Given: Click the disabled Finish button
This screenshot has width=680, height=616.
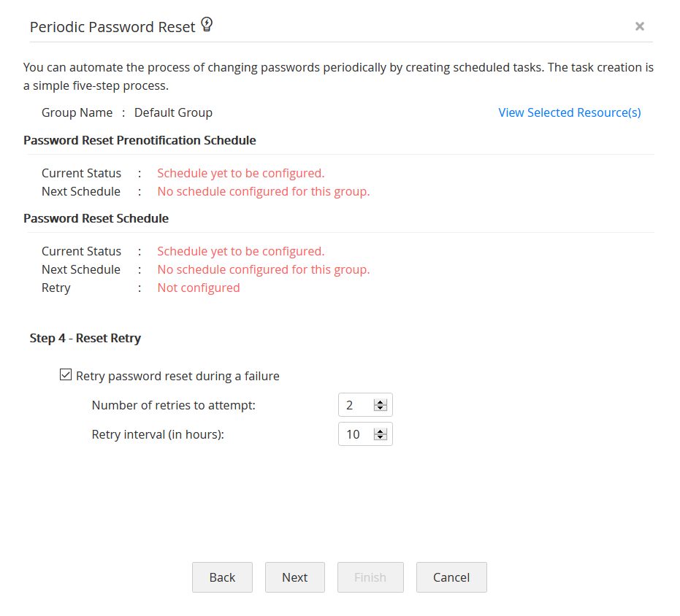Looking at the screenshot, I should (x=370, y=577).
